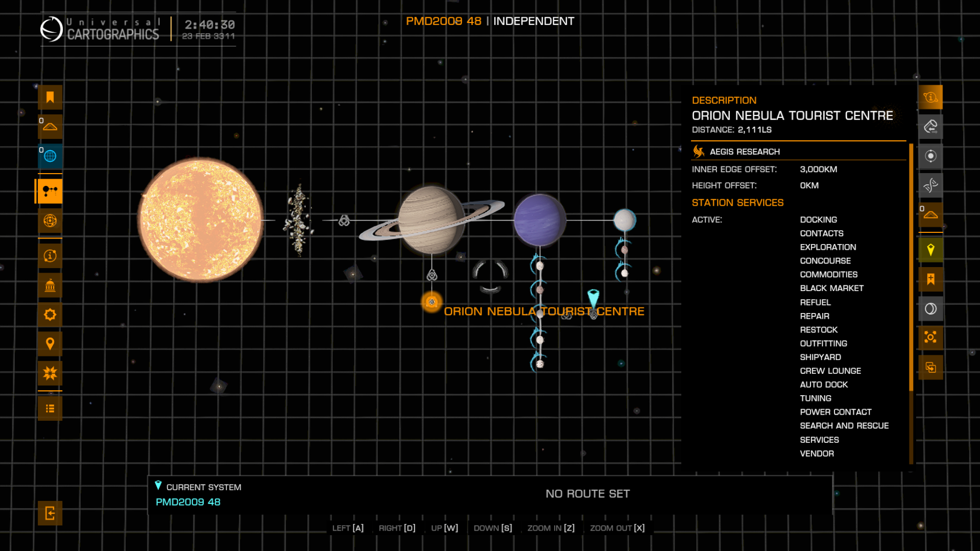Select the connected nodes icon in right toolbar
This screenshot has width=980, height=551.
(930, 338)
